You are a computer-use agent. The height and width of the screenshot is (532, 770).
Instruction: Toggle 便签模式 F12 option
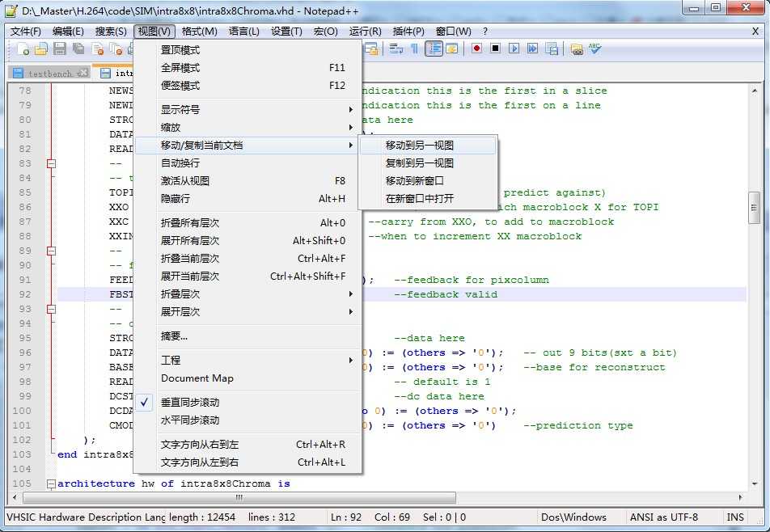[248, 86]
